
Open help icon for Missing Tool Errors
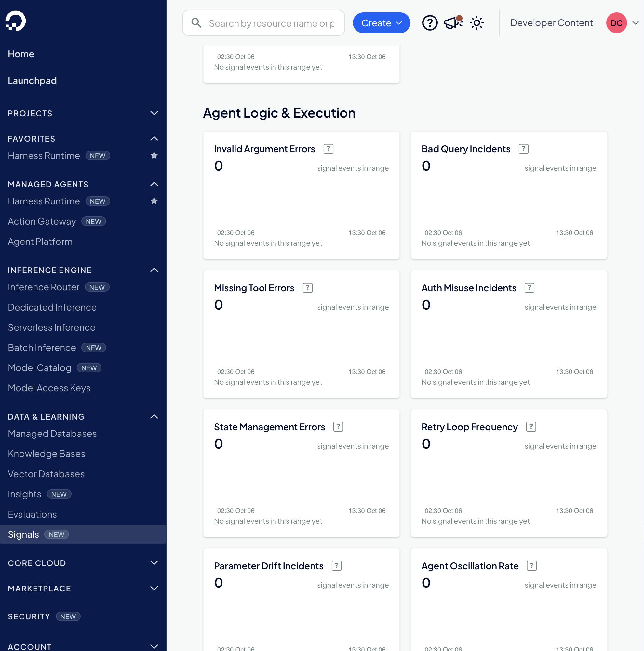coord(307,288)
